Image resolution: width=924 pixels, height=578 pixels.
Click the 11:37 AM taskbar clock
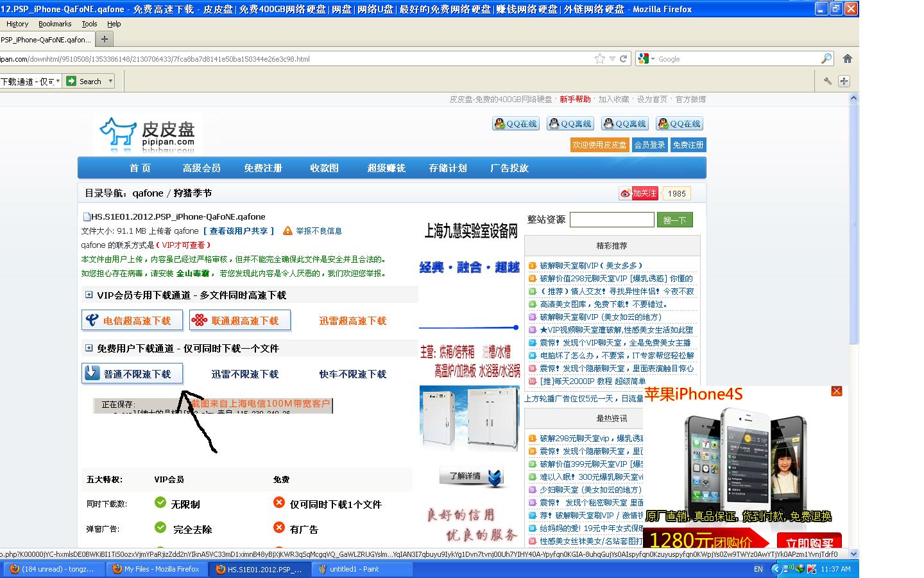[x=835, y=569]
